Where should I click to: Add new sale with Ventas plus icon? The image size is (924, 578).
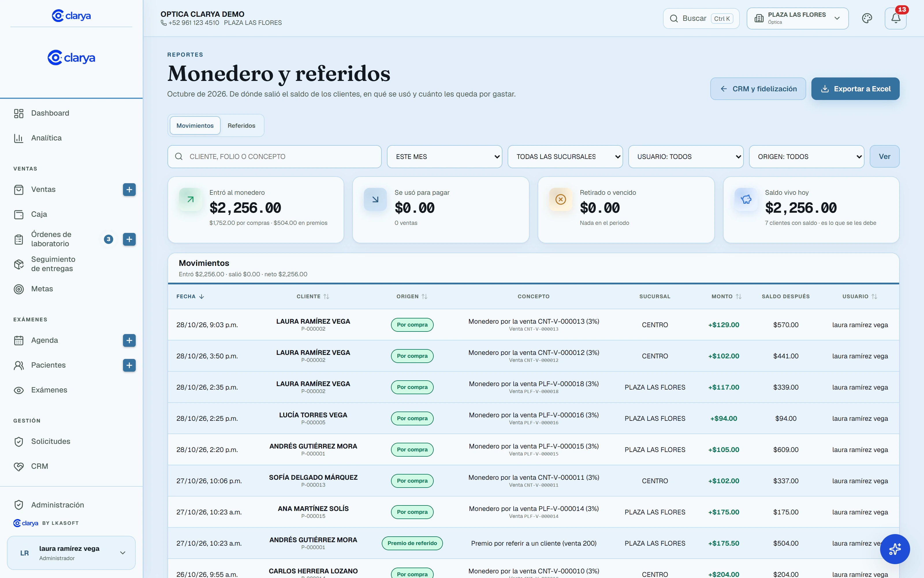click(129, 190)
